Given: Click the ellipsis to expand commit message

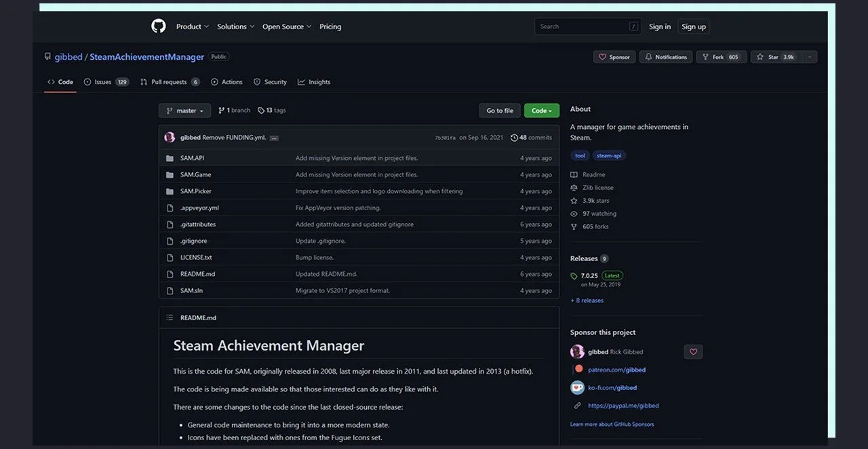Looking at the screenshot, I should (x=274, y=138).
